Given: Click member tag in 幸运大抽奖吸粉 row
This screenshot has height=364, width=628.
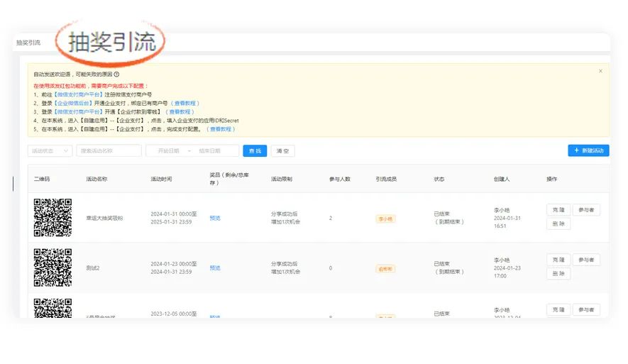Looking at the screenshot, I should tap(386, 219).
